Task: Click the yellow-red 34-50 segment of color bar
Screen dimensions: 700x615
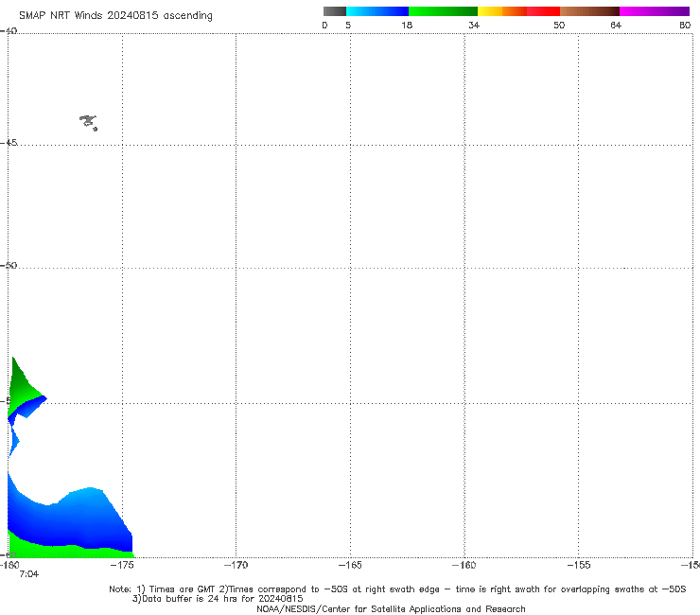Action: pyautogui.click(x=518, y=11)
